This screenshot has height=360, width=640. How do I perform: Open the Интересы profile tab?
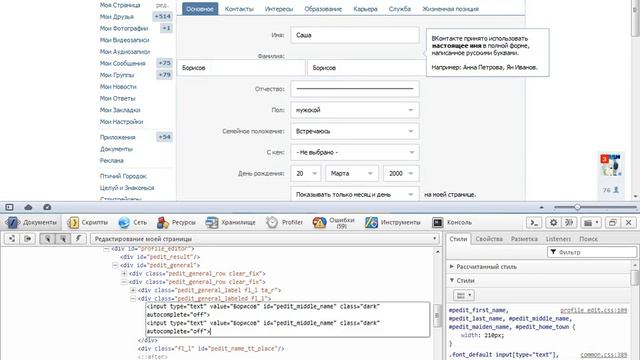[x=279, y=9]
